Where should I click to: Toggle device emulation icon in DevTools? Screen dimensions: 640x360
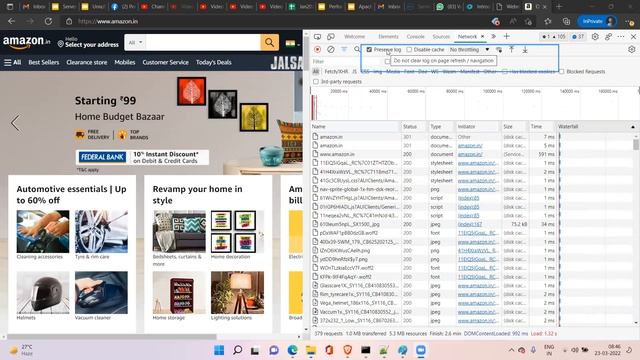coord(331,36)
